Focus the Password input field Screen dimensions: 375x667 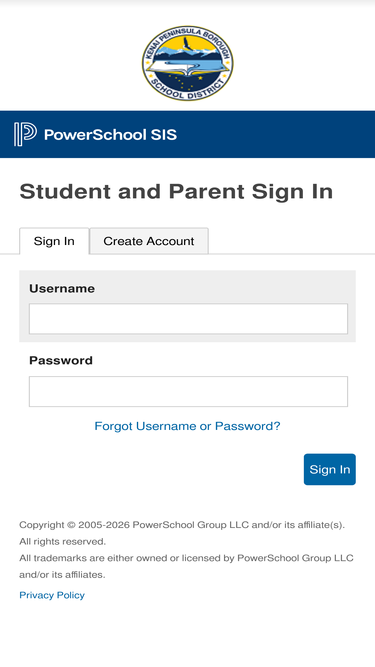click(x=188, y=391)
